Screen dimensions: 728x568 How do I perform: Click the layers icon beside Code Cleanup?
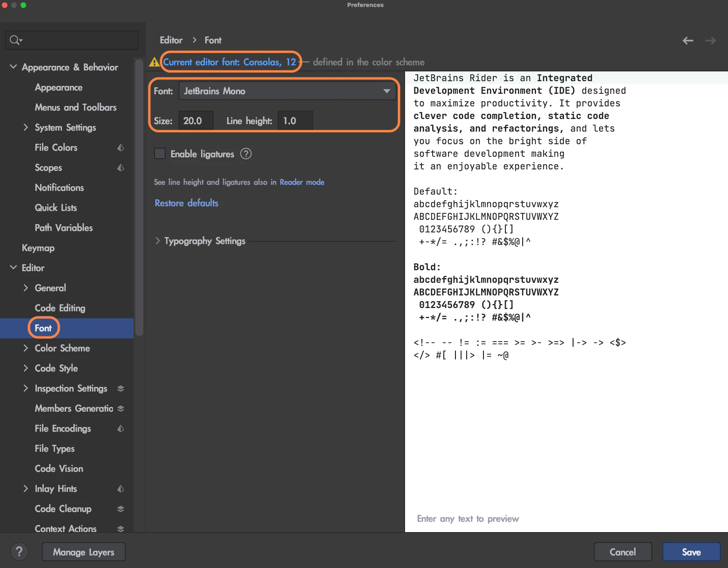(x=120, y=509)
